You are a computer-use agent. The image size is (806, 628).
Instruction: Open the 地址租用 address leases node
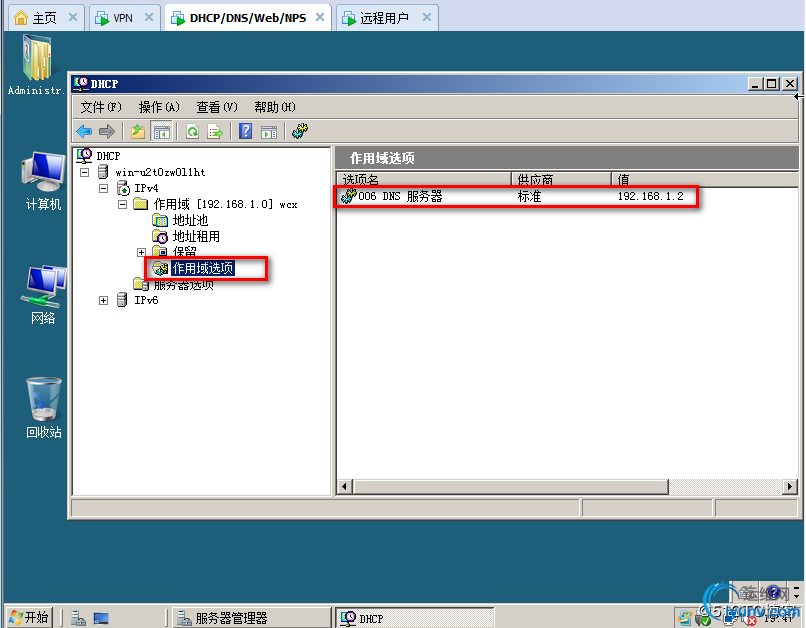pyautogui.click(x=196, y=236)
